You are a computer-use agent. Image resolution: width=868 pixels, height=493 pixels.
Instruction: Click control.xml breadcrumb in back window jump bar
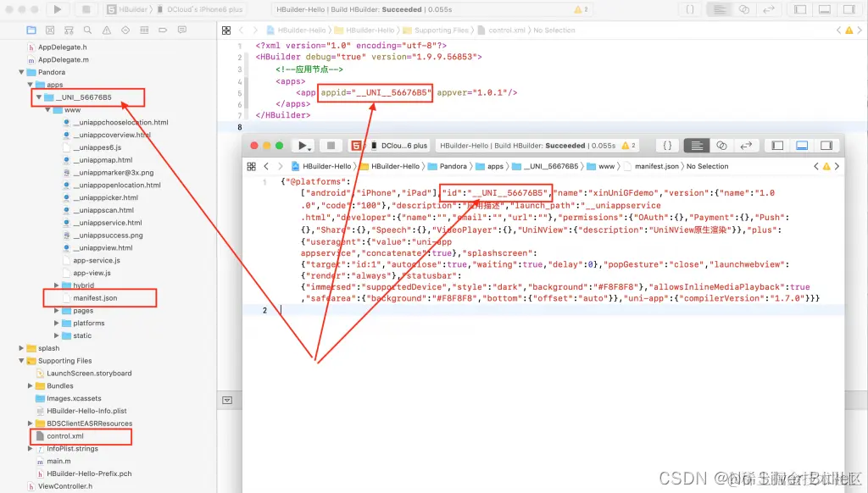(502, 30)
